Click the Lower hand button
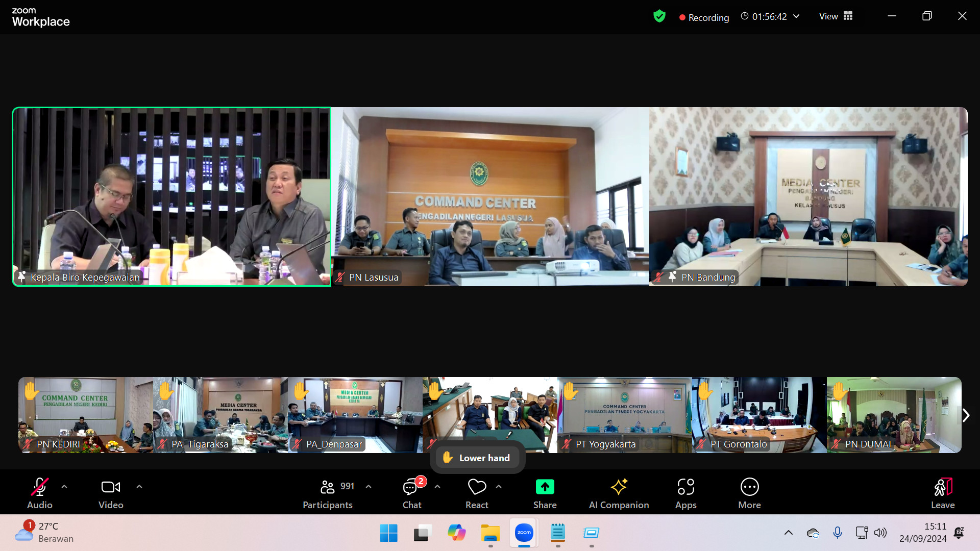980x551 pixels. pyautogui.click(x=477, y=458)
